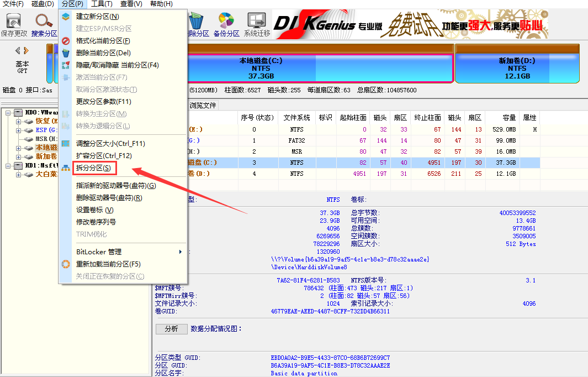Click the 重新加载当前分区 refresh icon
The image size is (588, 377).
point(66,264)
